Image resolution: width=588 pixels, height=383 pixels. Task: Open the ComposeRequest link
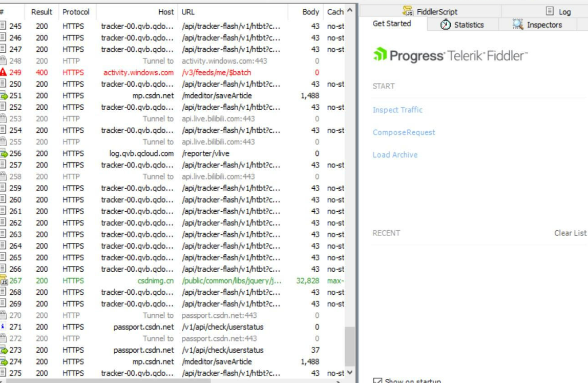click(404, 133)
